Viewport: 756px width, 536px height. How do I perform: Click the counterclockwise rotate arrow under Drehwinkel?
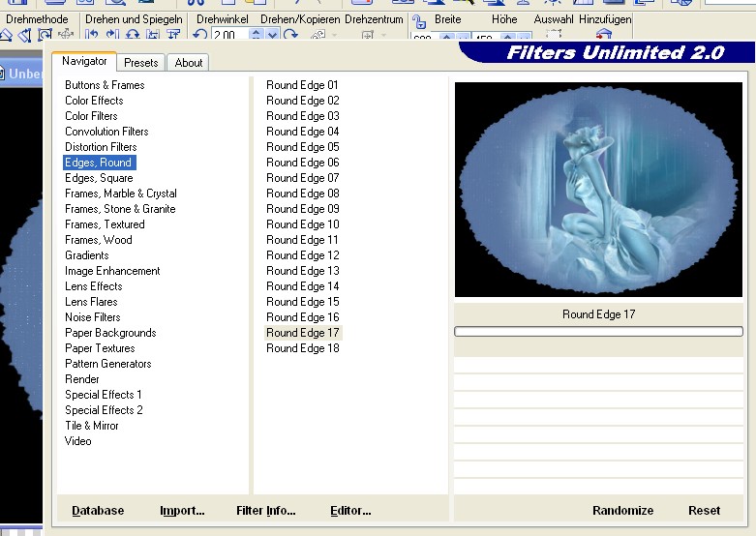tap(200, 35)
